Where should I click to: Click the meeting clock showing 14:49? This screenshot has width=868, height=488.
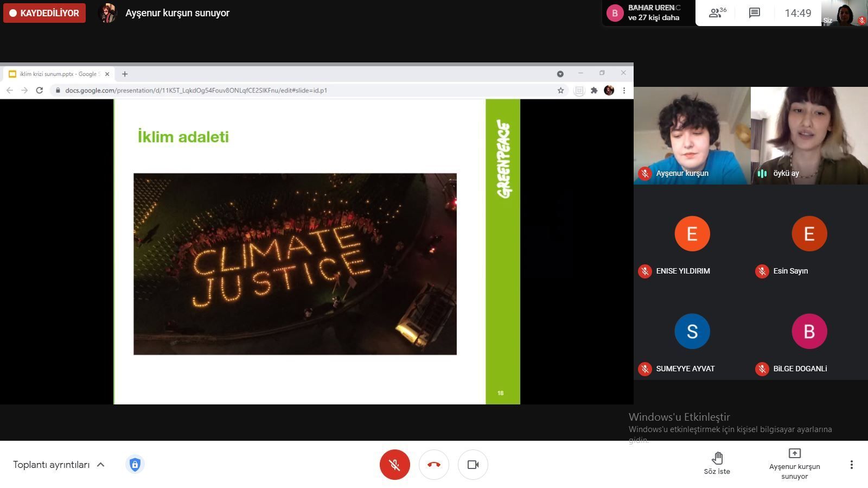[x=797, y=13]
